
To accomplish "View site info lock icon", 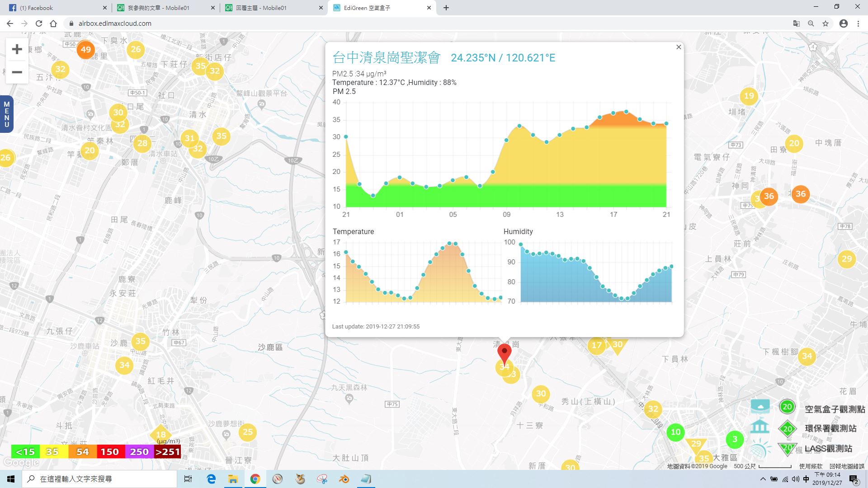I will [x=71, y=23].
